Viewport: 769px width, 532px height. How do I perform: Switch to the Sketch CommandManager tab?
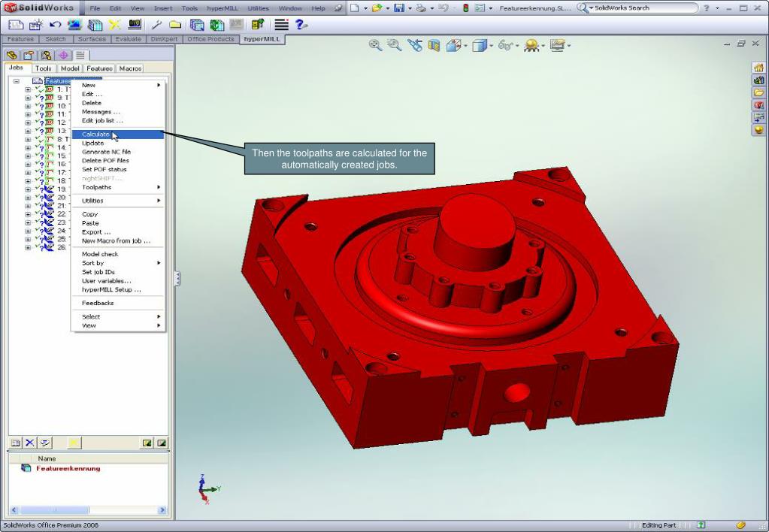56,39
